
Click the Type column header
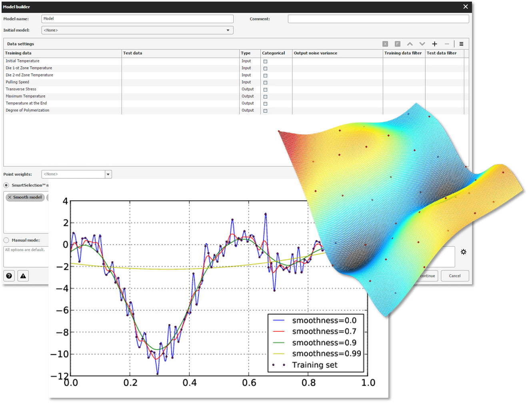tap(250, 53)
